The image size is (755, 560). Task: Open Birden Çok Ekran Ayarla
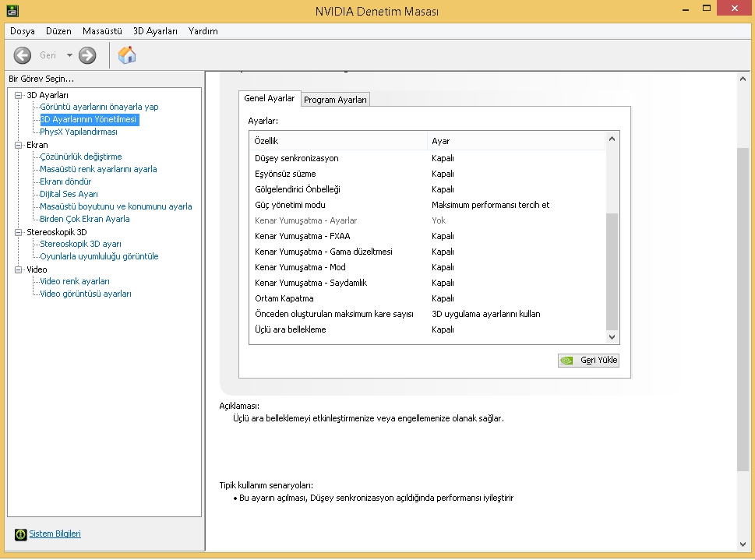(x=85, y=220)
